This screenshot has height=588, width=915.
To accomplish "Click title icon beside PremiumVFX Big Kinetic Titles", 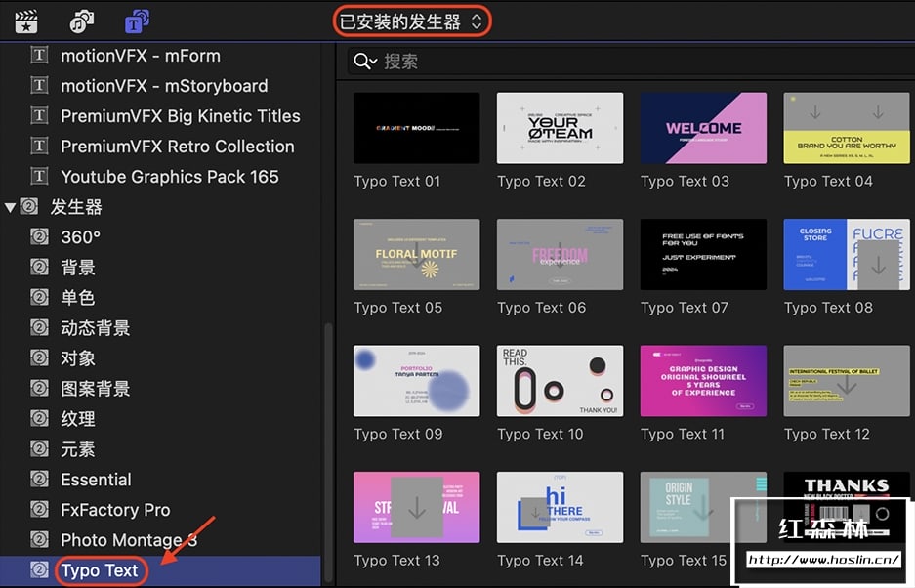I will [x=39, y=115].
